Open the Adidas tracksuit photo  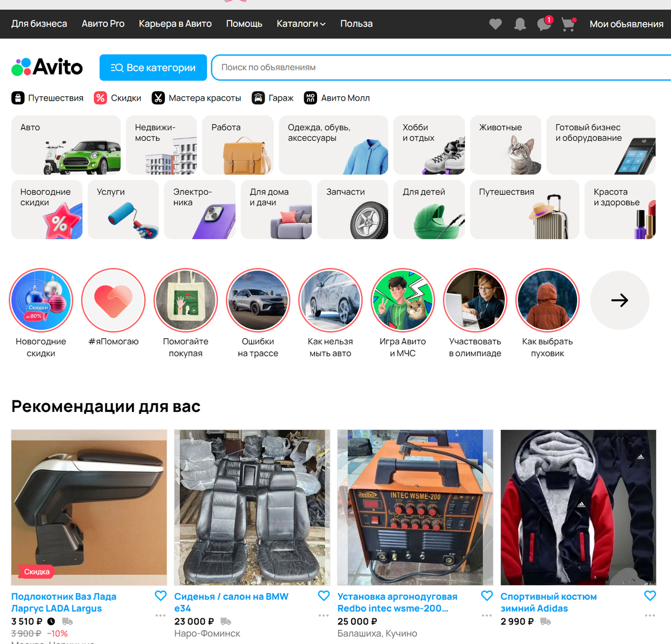(x=578, y=508)
